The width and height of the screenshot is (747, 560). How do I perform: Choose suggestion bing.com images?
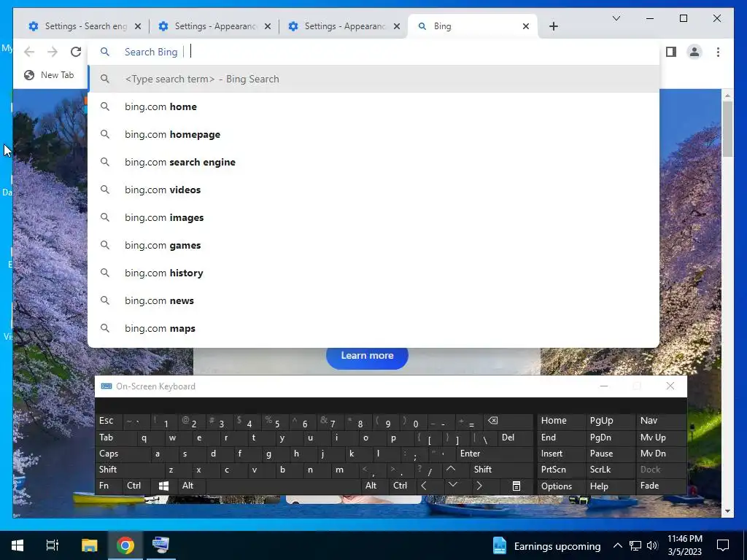(373, 217)
